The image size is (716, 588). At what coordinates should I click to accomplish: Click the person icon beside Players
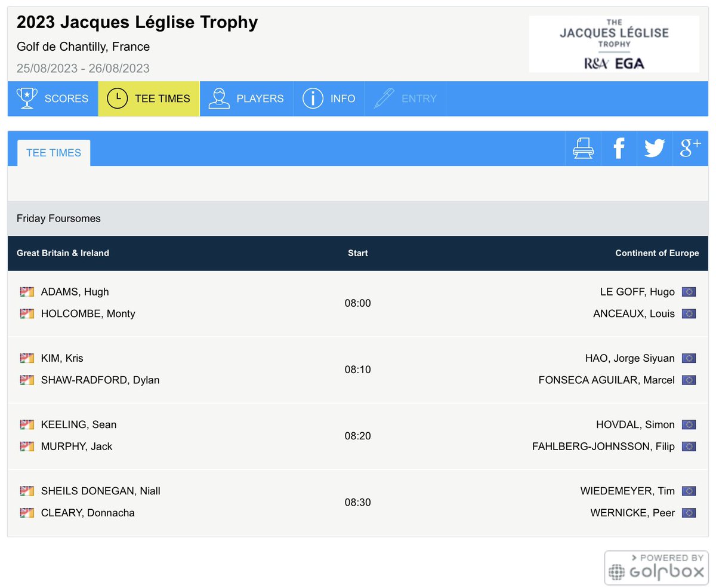[219, 98]
